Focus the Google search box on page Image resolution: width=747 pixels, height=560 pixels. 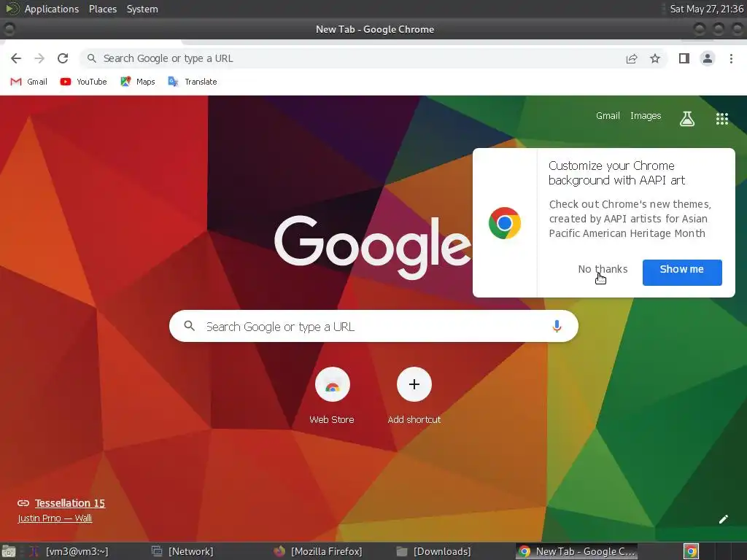click(373, 326)
